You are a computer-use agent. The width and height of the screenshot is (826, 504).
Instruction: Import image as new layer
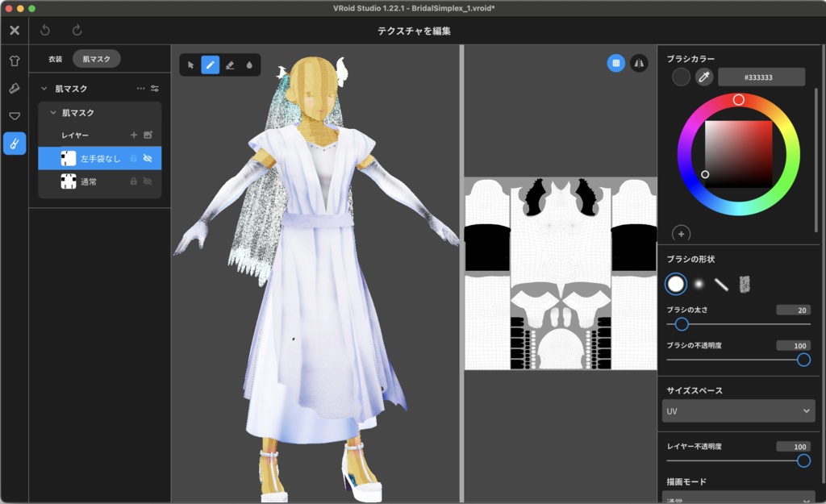click(148, 135)
